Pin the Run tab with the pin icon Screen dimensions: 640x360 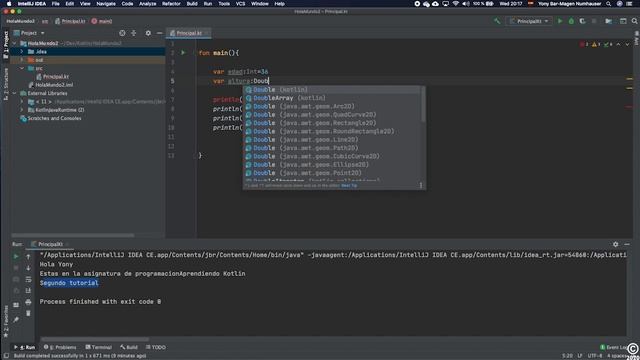(x=16, y=320)
